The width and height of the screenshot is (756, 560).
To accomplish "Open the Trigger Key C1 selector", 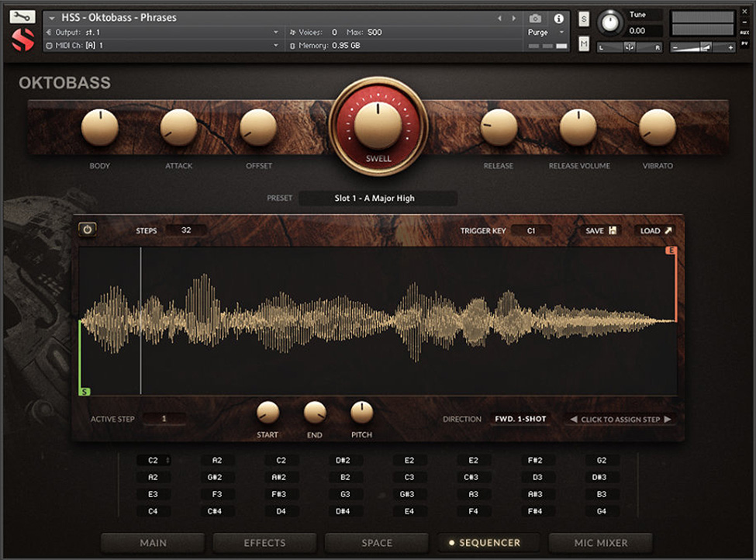I will (x=531, y=230).
